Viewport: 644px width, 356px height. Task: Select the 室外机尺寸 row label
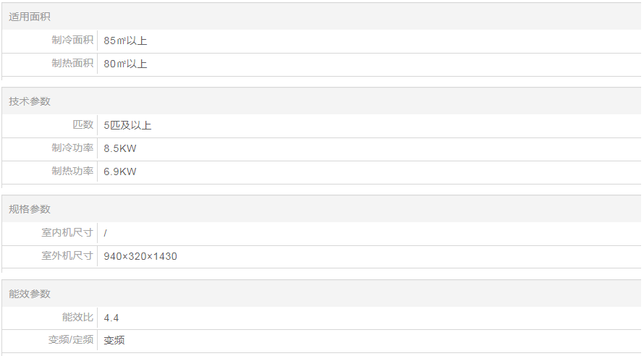click(x=67, y=256)
